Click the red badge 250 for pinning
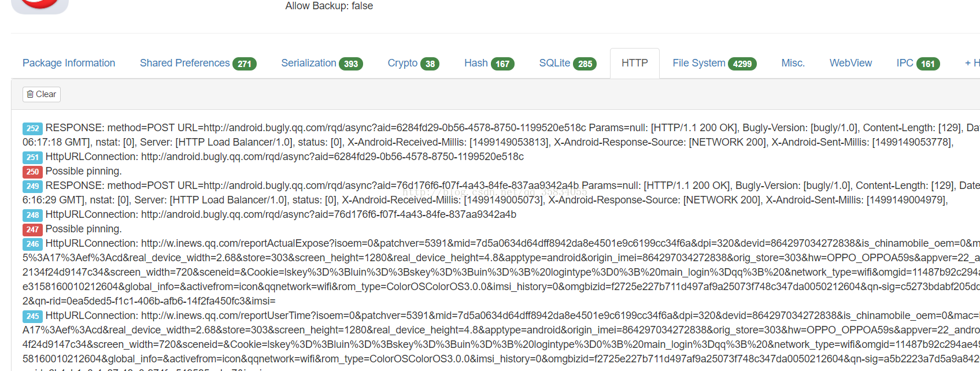The image size is (980, 371). click(32, 172)
